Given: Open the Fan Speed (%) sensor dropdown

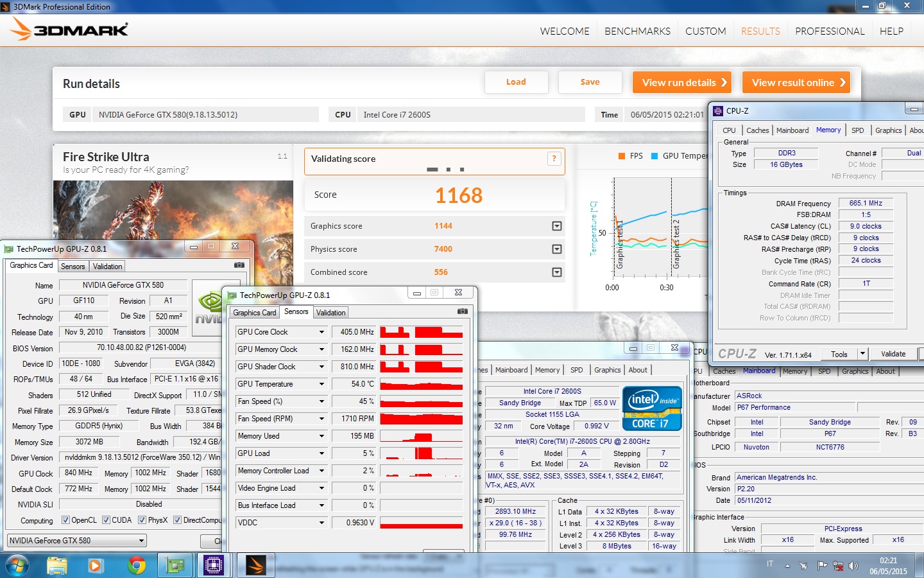Looking at the screenshot, I should (x=321, y=401).
